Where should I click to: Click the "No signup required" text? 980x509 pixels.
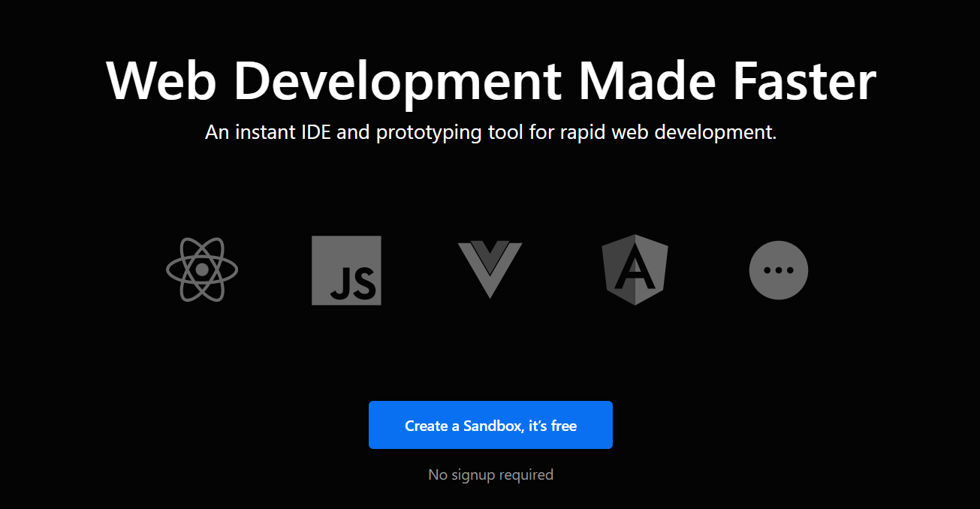[490, 474]
